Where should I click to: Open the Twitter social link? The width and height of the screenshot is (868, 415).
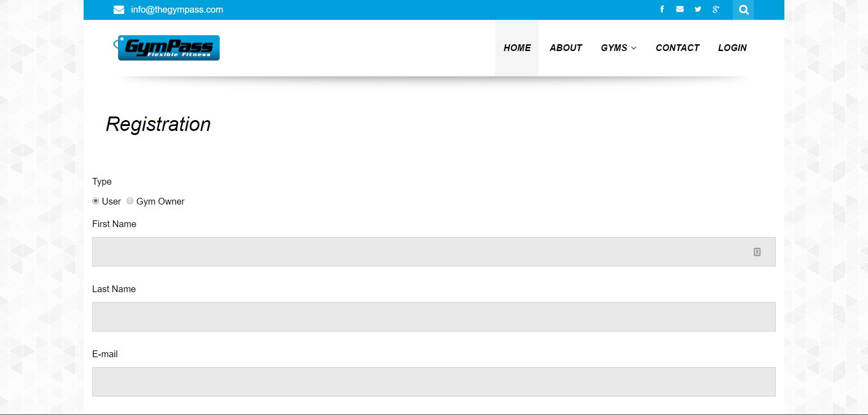click(698, 9)
